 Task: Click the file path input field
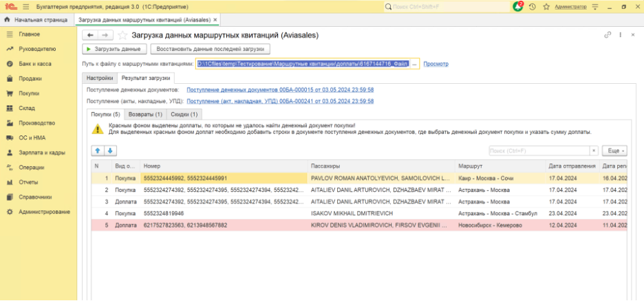(303, 65)
